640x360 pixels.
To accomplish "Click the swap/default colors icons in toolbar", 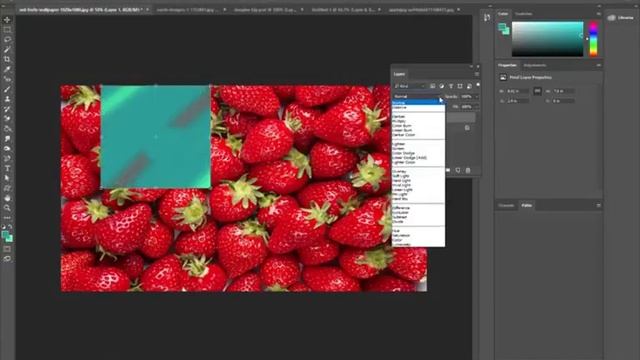I will [x=7, y=227].
